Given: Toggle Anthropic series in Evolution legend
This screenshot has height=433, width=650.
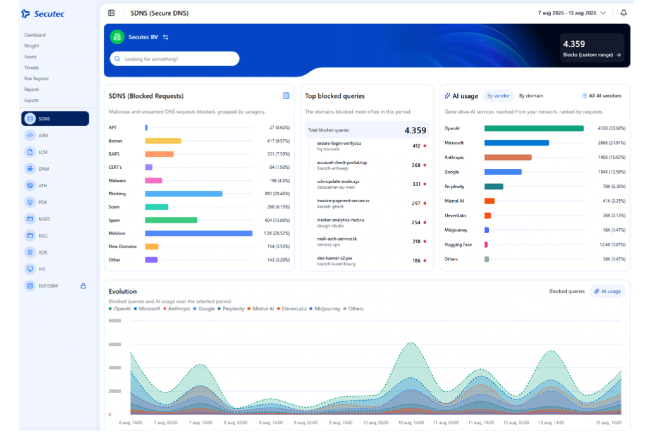Looking at the screenshot, I should point(177,309).
